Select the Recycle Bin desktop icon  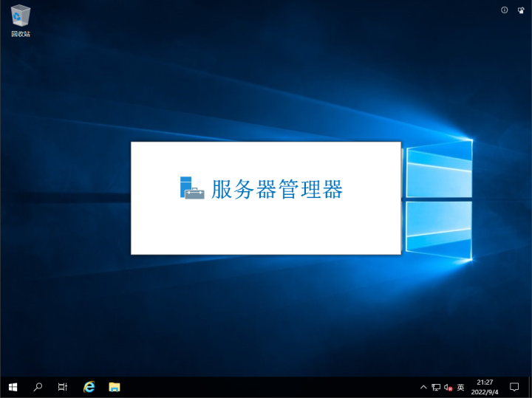21,21
